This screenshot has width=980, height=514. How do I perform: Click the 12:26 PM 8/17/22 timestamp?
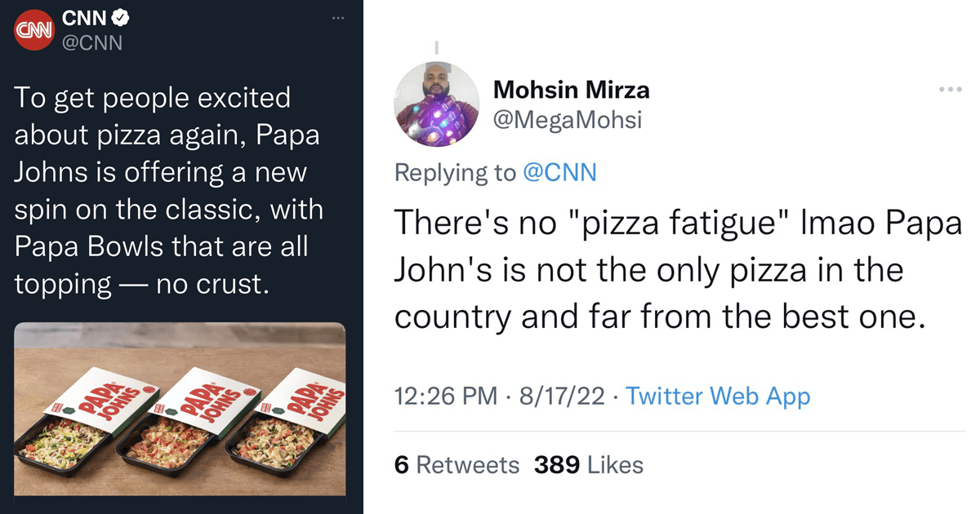500,397
